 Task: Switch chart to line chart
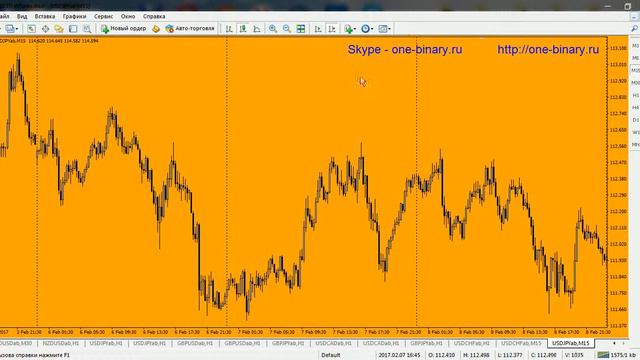coord(257,29)
